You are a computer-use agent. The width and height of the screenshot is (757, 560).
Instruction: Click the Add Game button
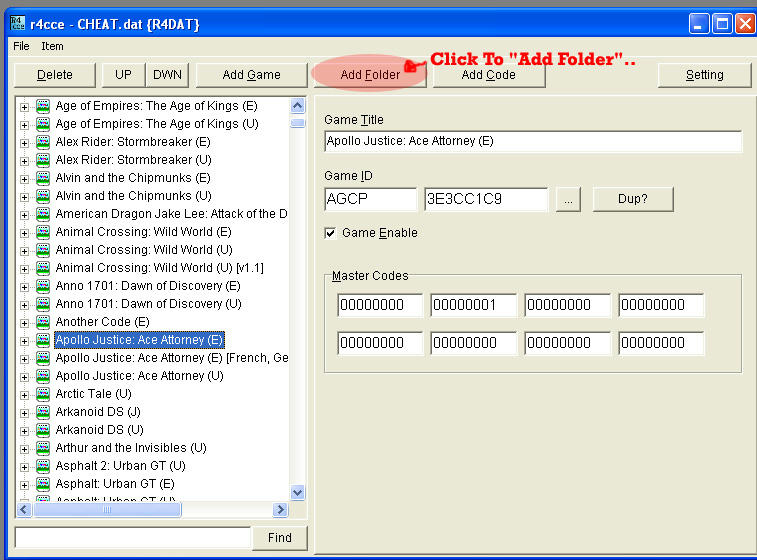pyautogui.click(x=252, y=75)
